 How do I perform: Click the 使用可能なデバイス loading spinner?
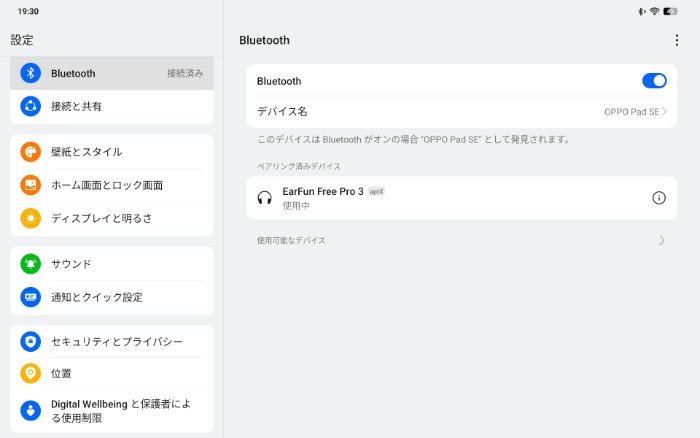(659, 240)
